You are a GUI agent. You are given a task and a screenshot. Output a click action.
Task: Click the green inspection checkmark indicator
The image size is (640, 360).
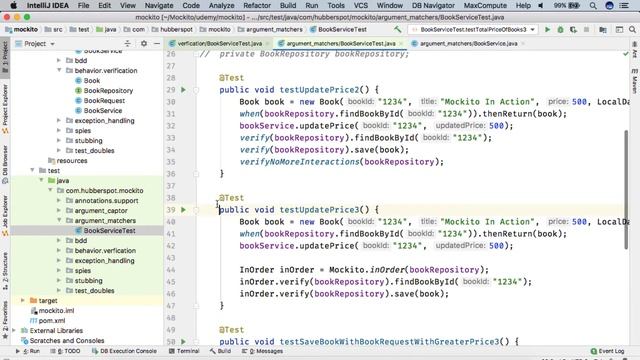[626, 54]
